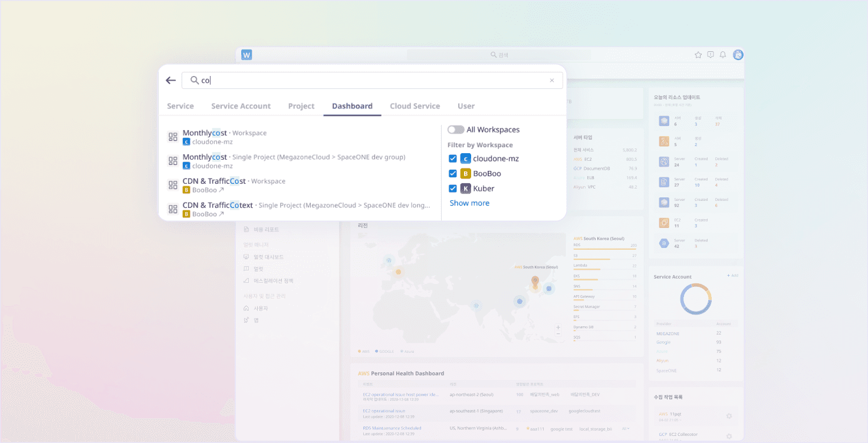This screenshot has height=443, width=868.
Task: Click the 에스컬레이션 정책 sidebar icon
Action: 246,281
